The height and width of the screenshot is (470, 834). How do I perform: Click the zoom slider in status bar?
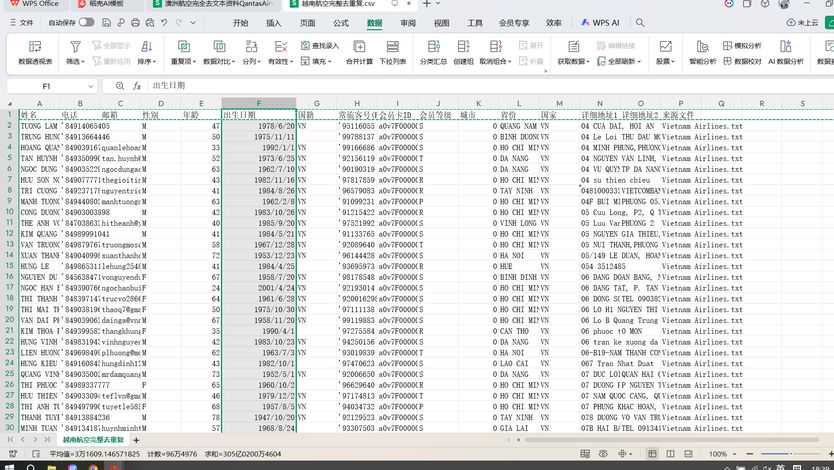[x=789, y=454]
